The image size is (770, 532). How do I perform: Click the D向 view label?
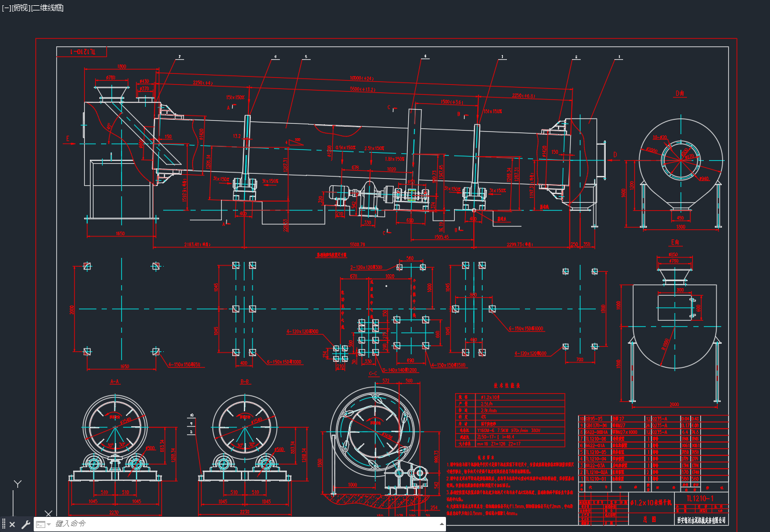[x=680, y=93]
